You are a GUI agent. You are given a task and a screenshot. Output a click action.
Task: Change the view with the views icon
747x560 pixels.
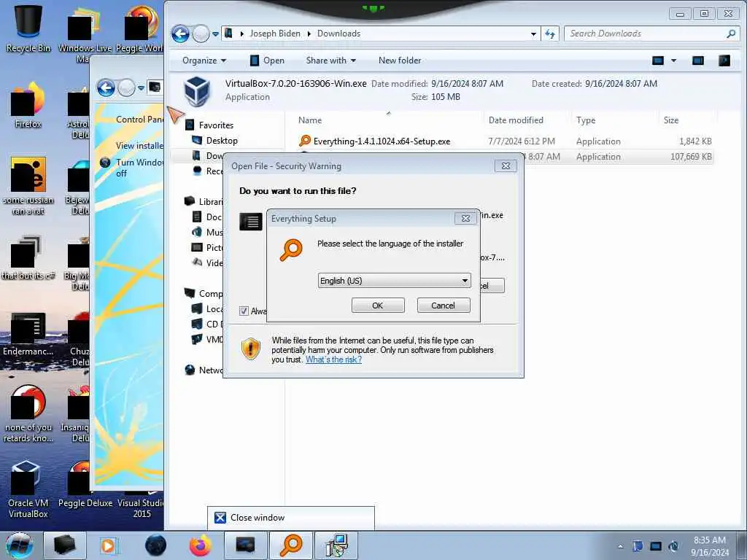pos(658,61)
